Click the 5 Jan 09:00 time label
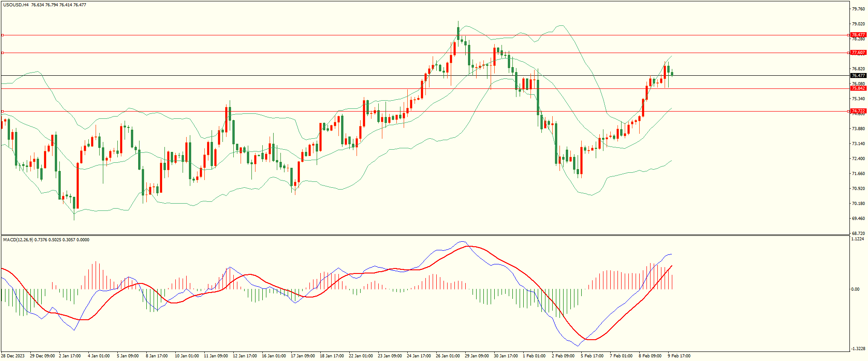The height and width of the screenshot is (361, 868). (128, 356)
